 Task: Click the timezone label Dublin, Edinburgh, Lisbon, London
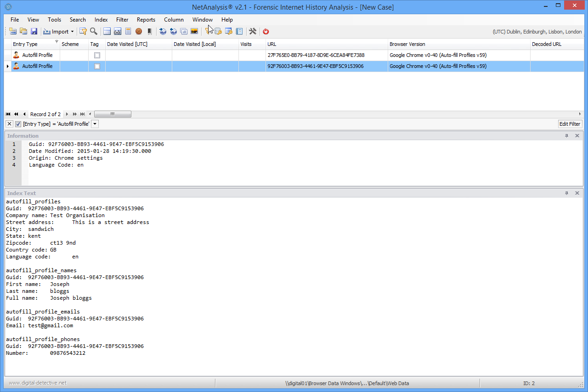(537, 32)
